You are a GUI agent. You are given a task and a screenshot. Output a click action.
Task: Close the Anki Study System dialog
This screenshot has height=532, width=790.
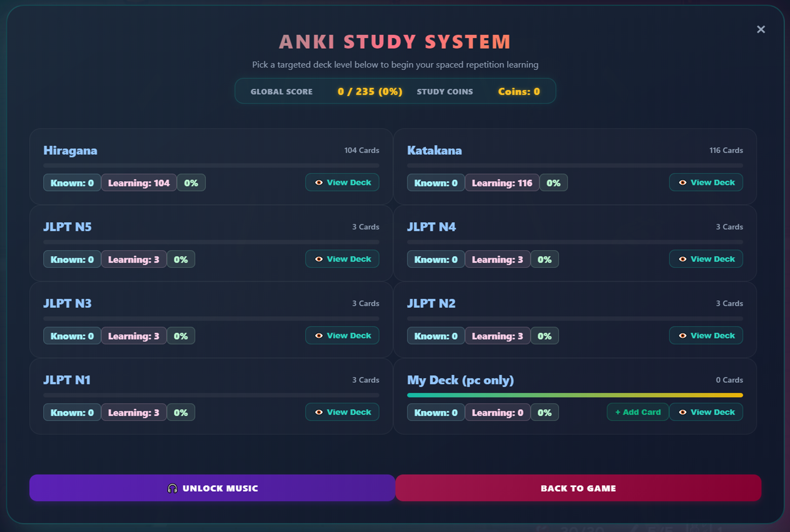[x=761, y=29]
